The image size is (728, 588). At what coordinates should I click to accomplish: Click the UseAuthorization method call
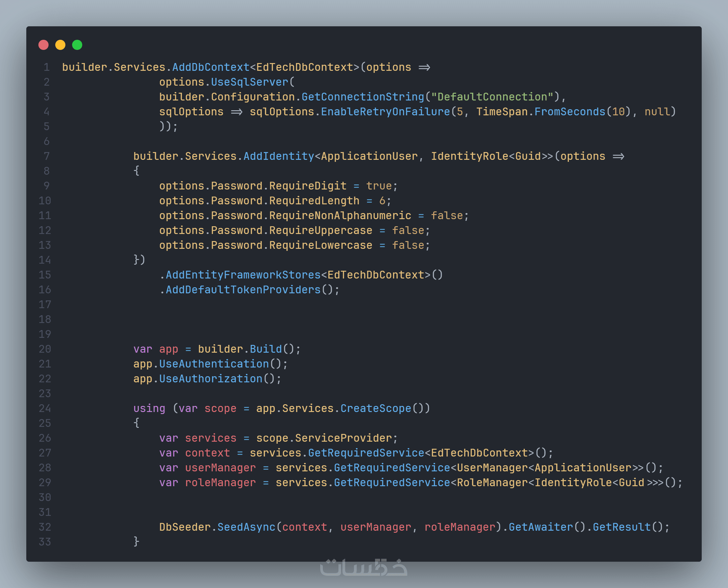[x=211, y=379]
